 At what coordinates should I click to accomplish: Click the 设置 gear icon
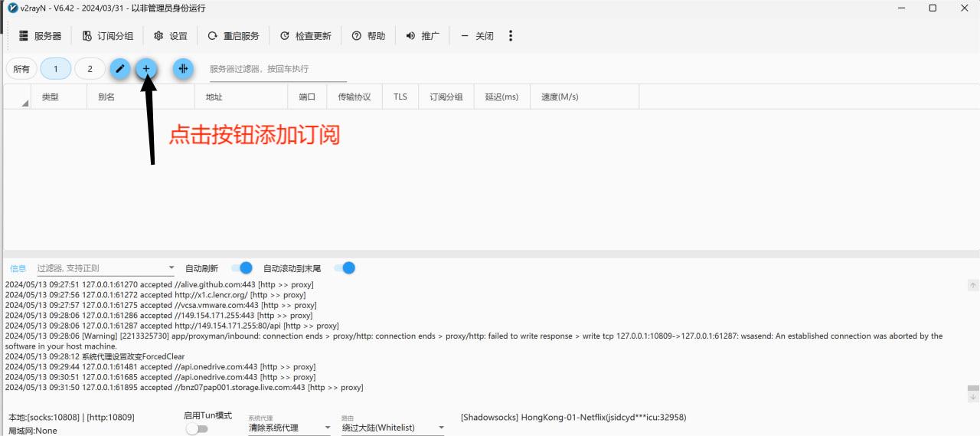click(x=158, y=36)
